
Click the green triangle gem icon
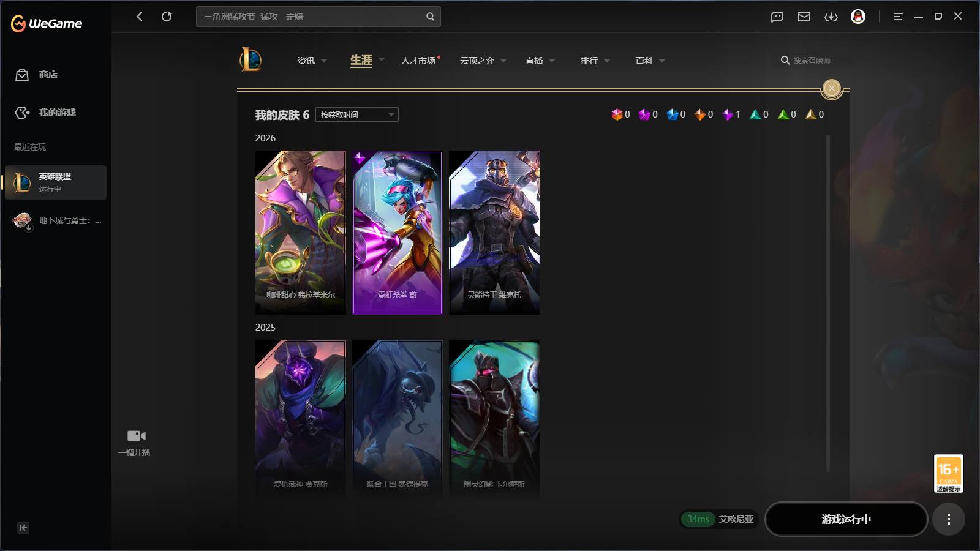[783, 114]
